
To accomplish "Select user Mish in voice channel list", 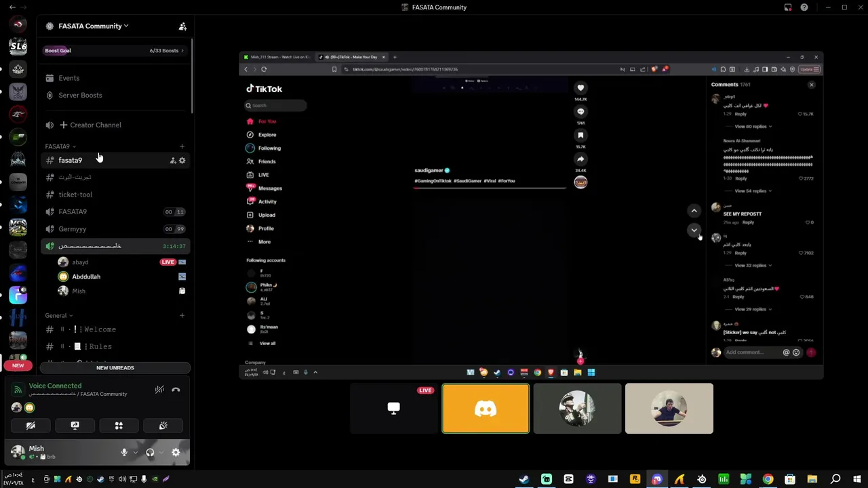I will coord(79,291).
